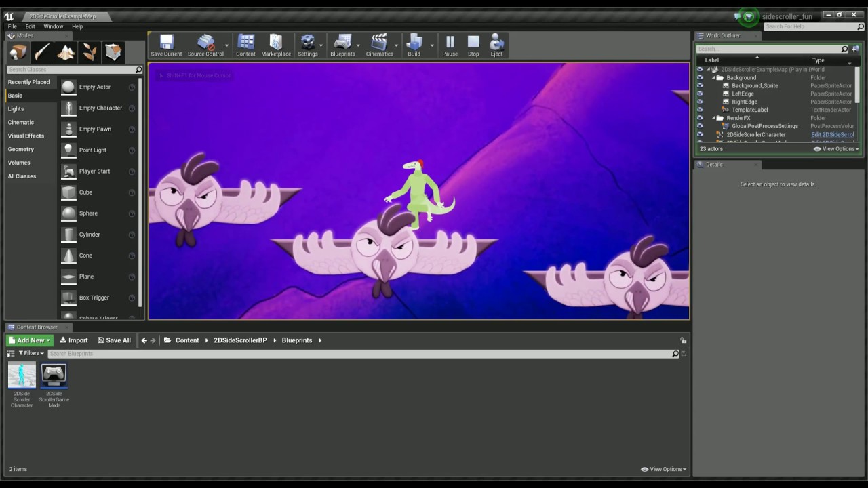Click the Empty Character class icon
868x488 pixels.
(x=68, y=108)
